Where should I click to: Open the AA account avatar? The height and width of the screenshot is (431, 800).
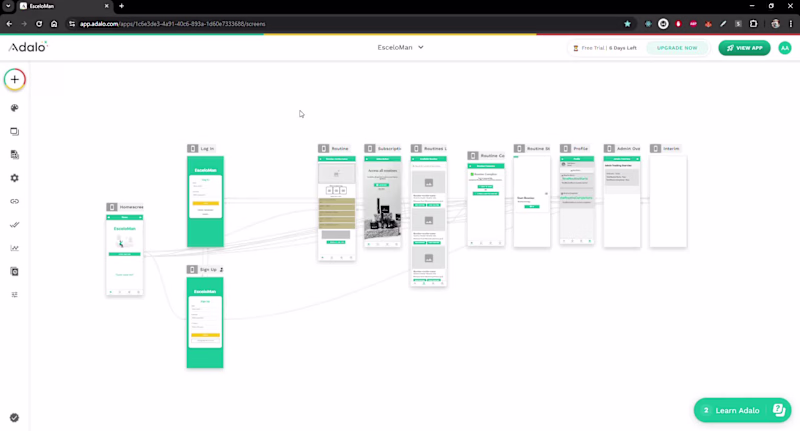(785, 48)
